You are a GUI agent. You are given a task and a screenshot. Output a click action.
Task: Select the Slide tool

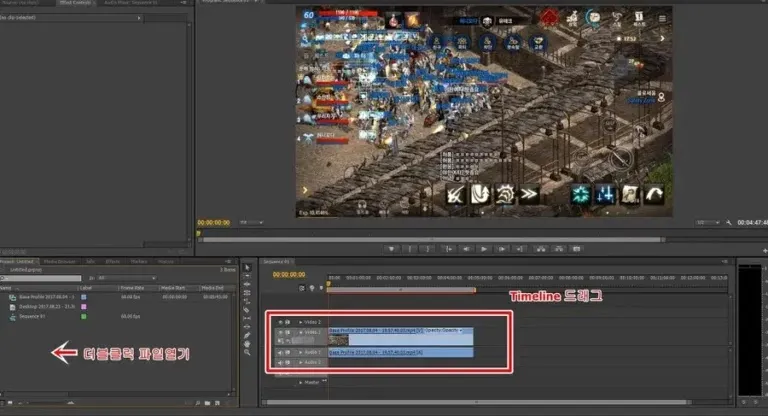(247, 326)
